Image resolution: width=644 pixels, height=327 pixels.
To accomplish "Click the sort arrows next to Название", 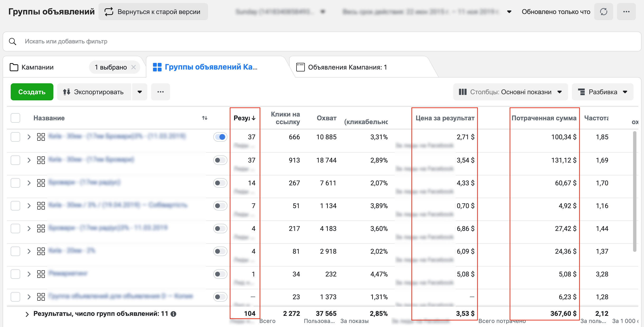I will [x=205, y=118].
